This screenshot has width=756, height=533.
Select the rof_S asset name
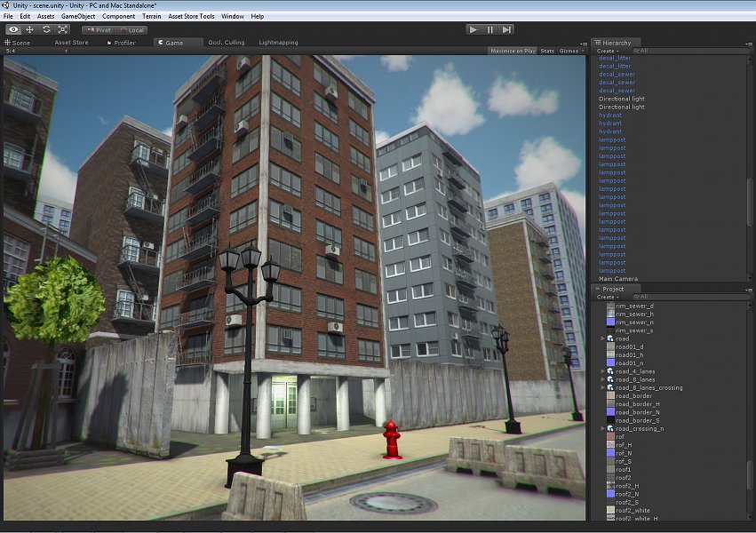[624, 462]
